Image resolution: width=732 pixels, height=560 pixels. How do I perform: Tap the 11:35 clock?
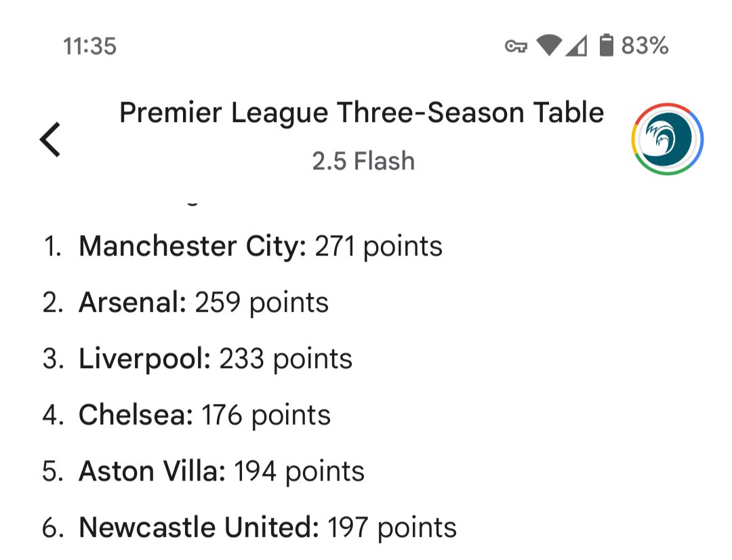89,46
